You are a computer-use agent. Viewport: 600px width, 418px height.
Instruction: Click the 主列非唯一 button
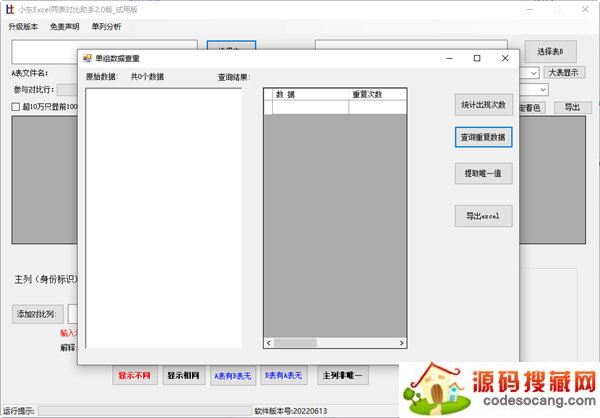coord(342,376)
